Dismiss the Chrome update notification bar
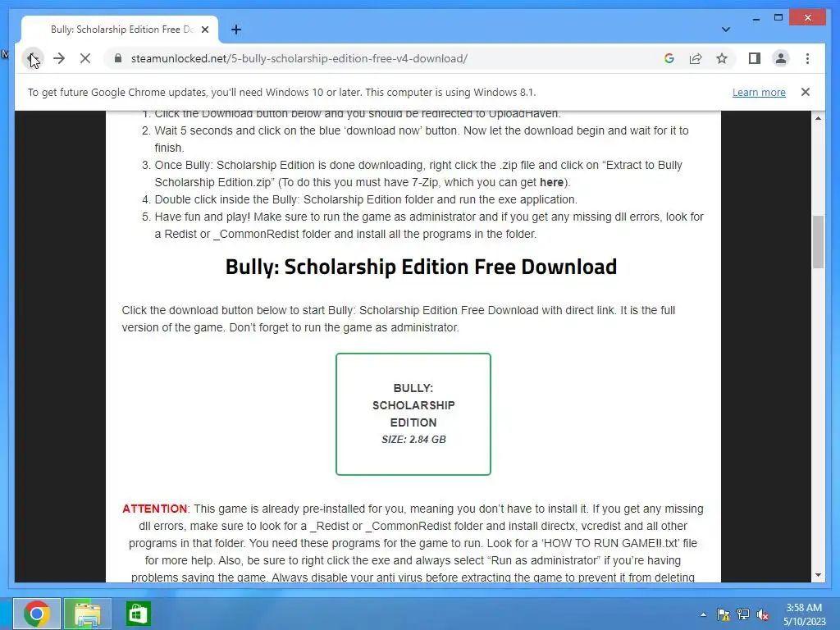Viewport: 840px width, 630px height. 805,92
